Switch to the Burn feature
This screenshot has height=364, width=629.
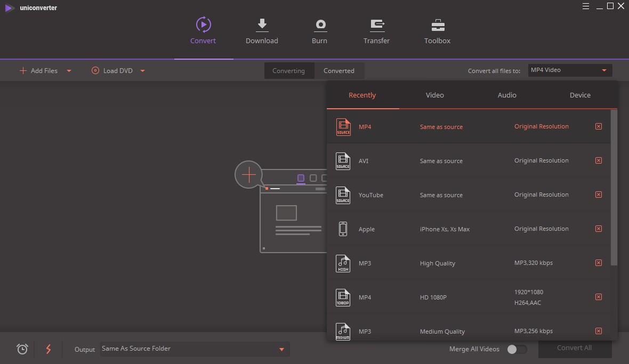coord(320,30)
